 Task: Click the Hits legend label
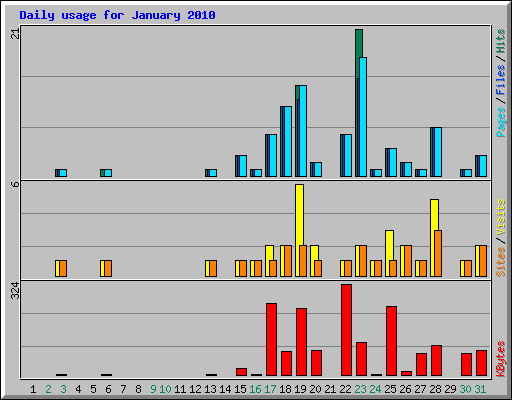point(500,41)
